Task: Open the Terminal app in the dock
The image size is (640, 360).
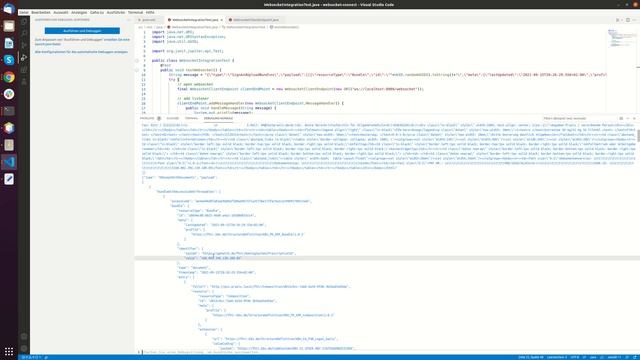Action: coord(9,111)
